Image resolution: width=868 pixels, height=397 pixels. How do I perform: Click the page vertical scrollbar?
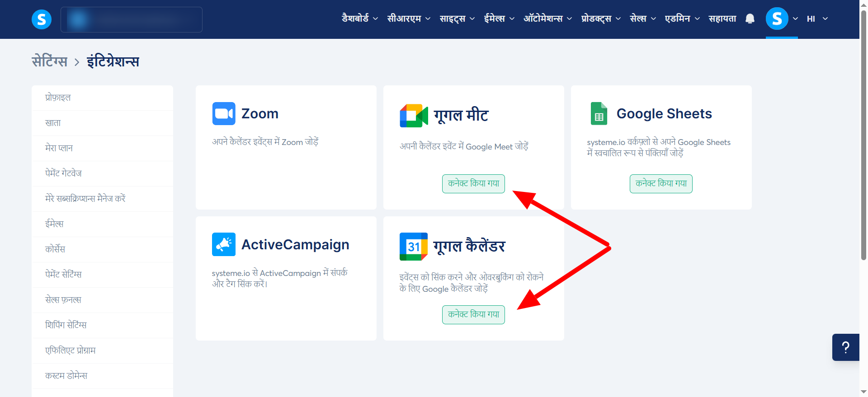point(864,135)
